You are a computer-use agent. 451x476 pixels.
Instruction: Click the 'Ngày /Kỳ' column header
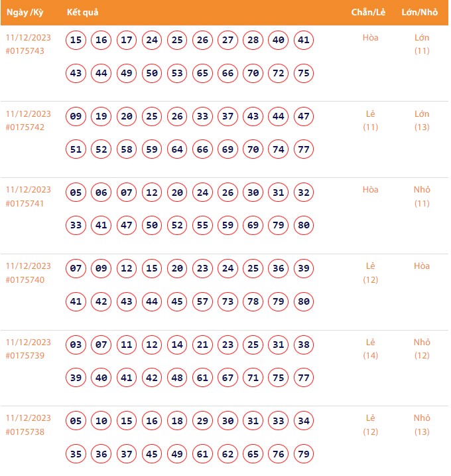[26, 13]
